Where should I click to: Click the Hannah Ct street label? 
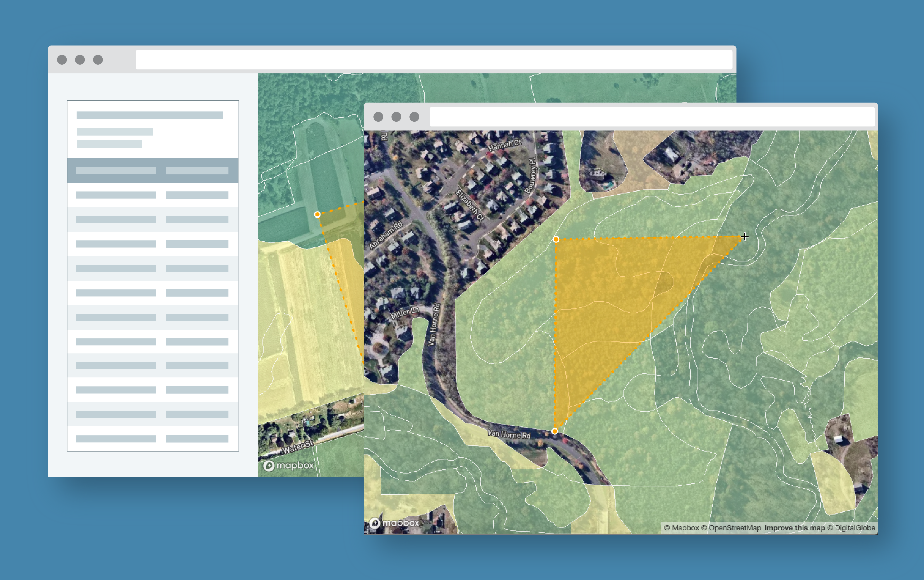pos(505,145)
